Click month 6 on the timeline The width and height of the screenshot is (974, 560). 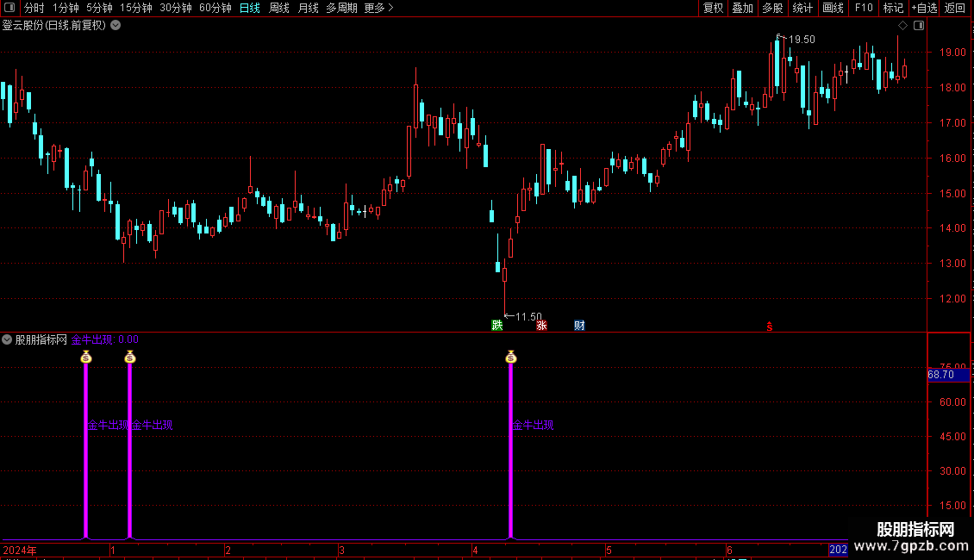point(729,550)
